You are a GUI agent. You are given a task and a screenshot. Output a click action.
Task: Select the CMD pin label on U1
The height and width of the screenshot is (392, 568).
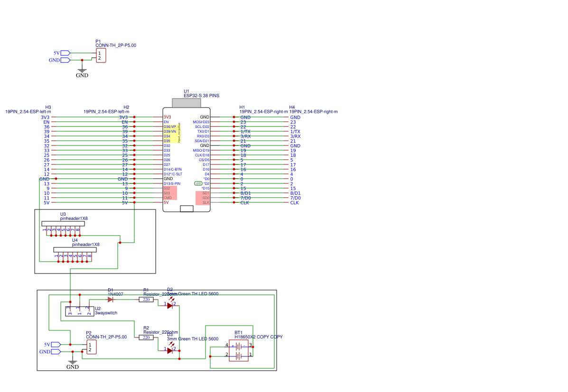[168, 198]
